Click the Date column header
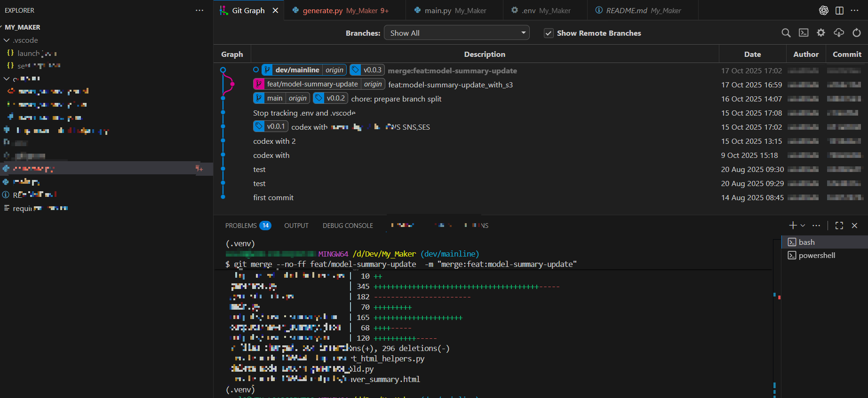This screenshot has height=398, width=868. click(752, 54)
